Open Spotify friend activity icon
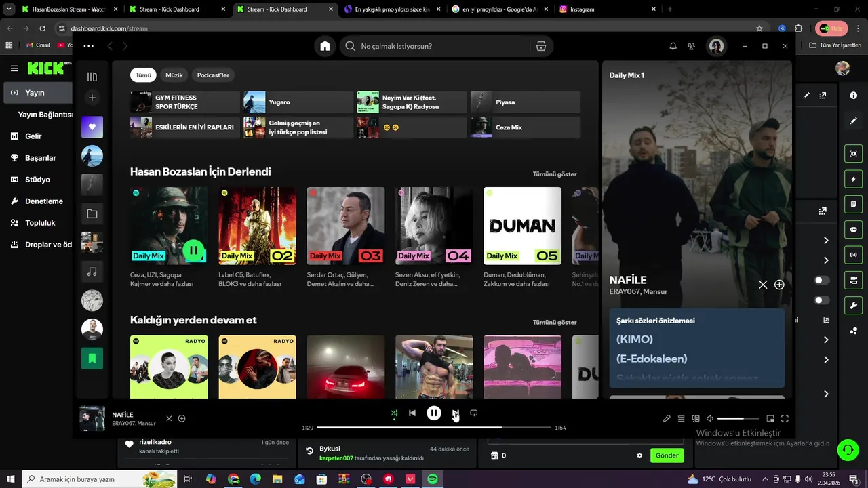This screenshot has height=488, width=868. (x=691, y=46)
